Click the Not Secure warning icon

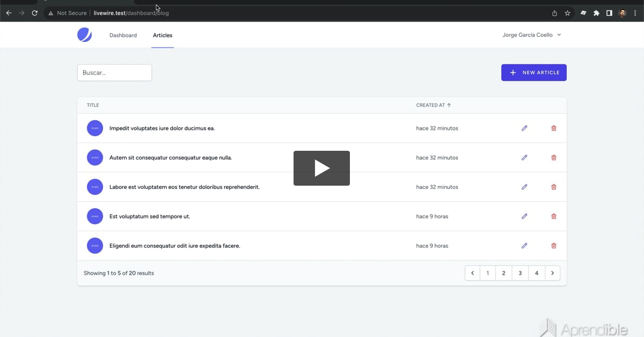point(50,13)
